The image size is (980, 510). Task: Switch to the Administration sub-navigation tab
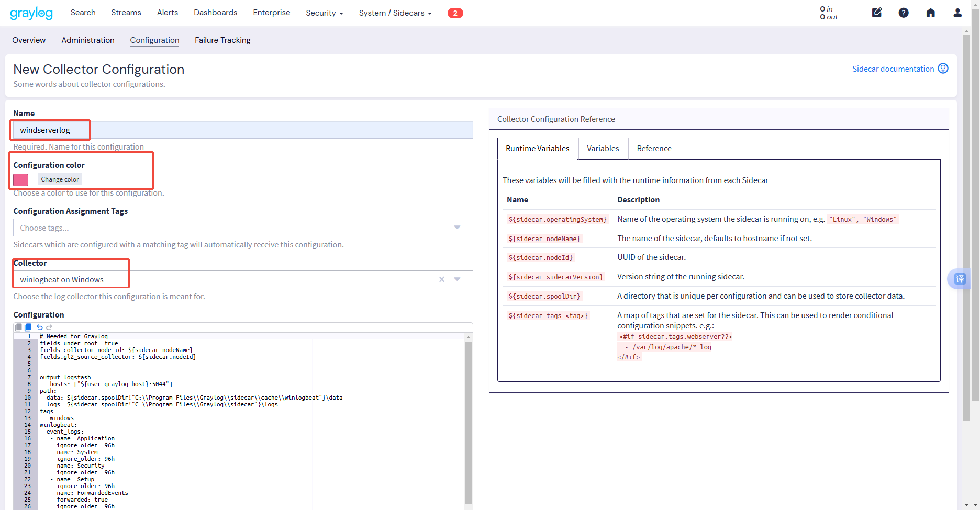88,40
